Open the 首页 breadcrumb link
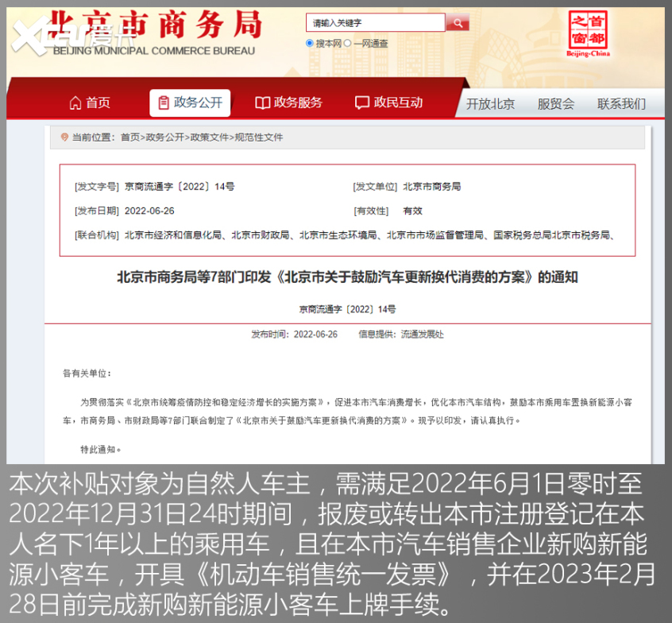This screenshot has width=672, height=623. pos(127,137)
